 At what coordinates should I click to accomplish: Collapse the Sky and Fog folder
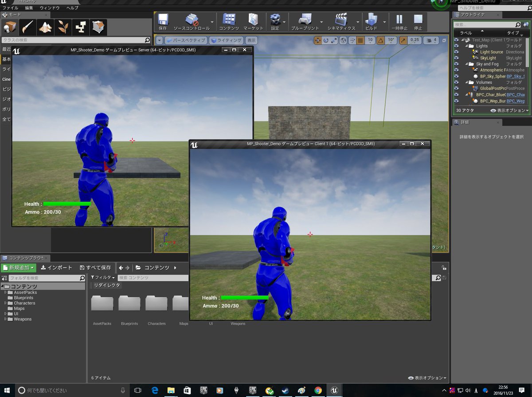[x=467, y=64]
